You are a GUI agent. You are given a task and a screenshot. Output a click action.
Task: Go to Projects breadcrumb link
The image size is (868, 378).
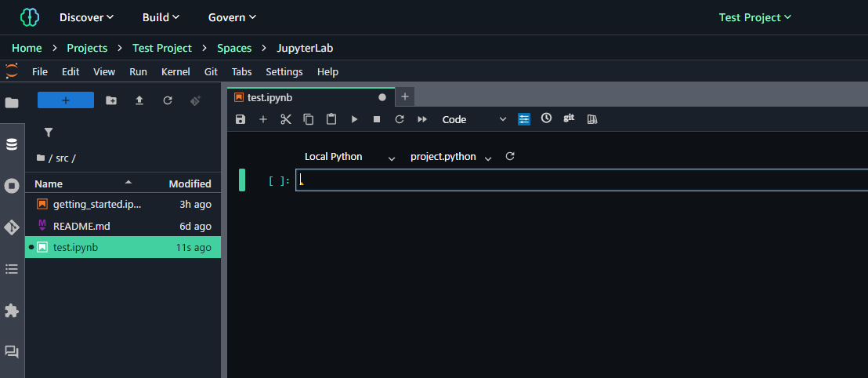pos(87,48)
